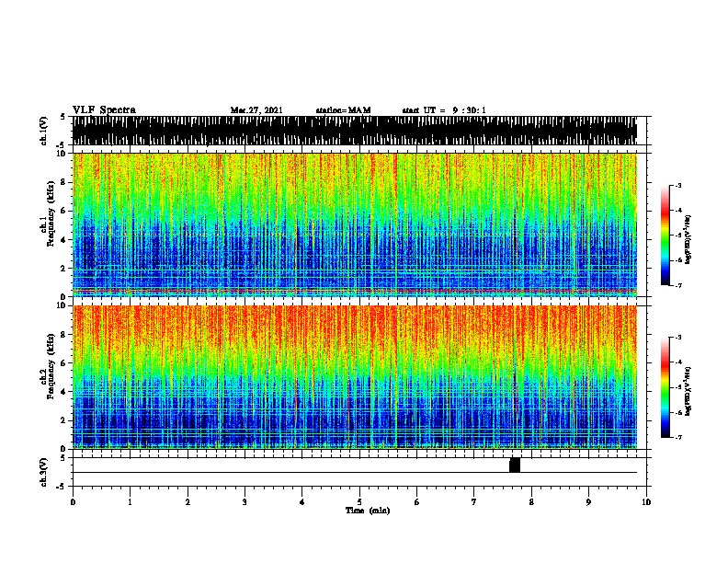Click the "-7" label on ch.2 color bar
Viewport: 728px width, 563px height.
[677, 437]
